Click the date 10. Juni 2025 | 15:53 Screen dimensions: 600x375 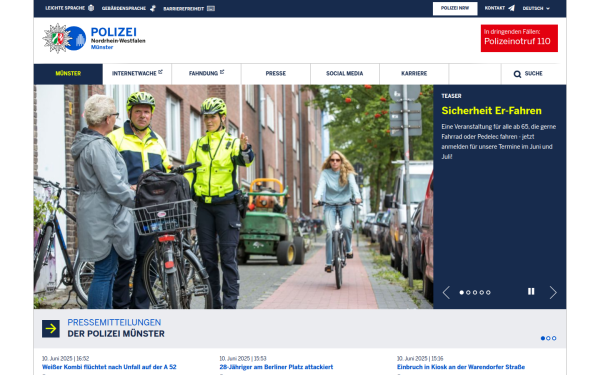tap(243, 359)
